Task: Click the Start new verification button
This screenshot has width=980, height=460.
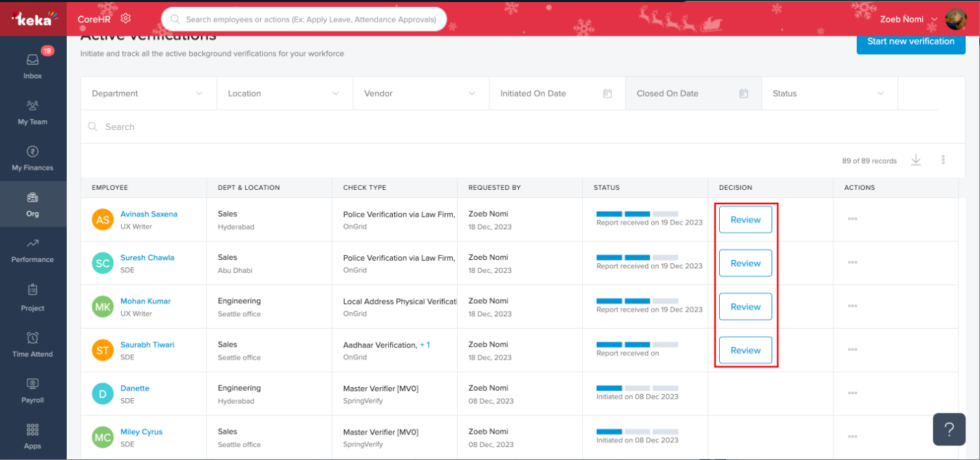Action: coord(910,41)
